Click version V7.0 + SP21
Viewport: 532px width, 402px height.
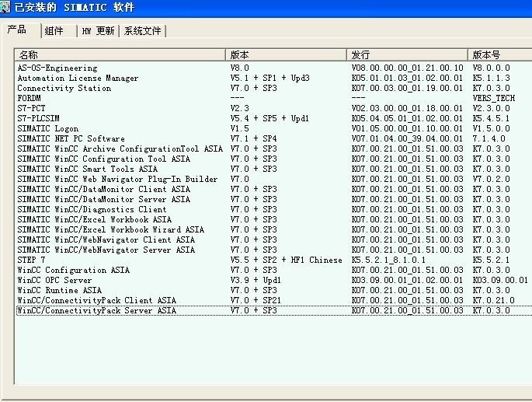tap(256, 300)
